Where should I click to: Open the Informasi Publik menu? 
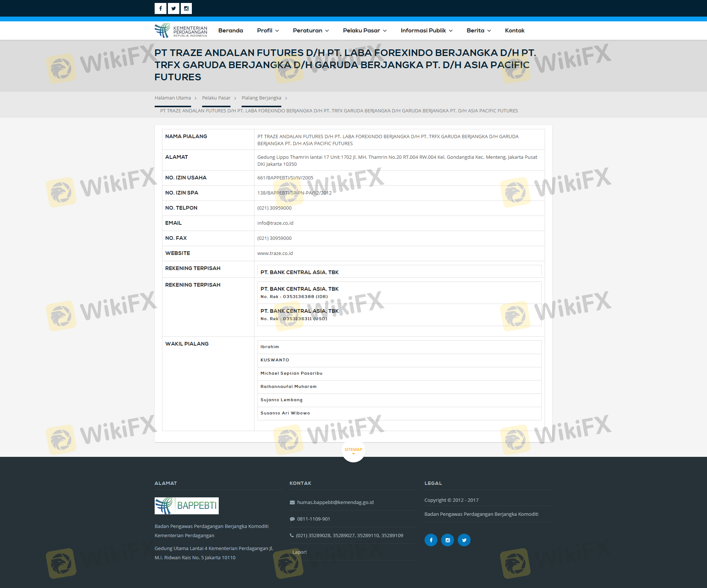pos(426,31)
